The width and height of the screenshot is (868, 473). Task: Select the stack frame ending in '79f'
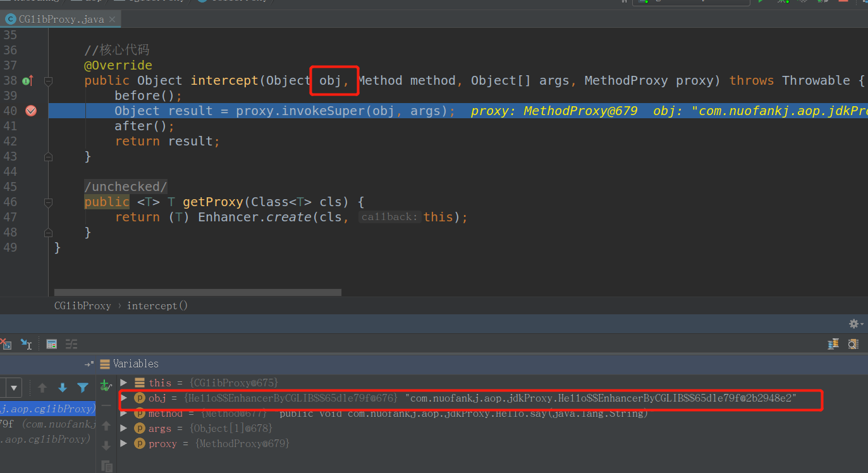(48, 424)
